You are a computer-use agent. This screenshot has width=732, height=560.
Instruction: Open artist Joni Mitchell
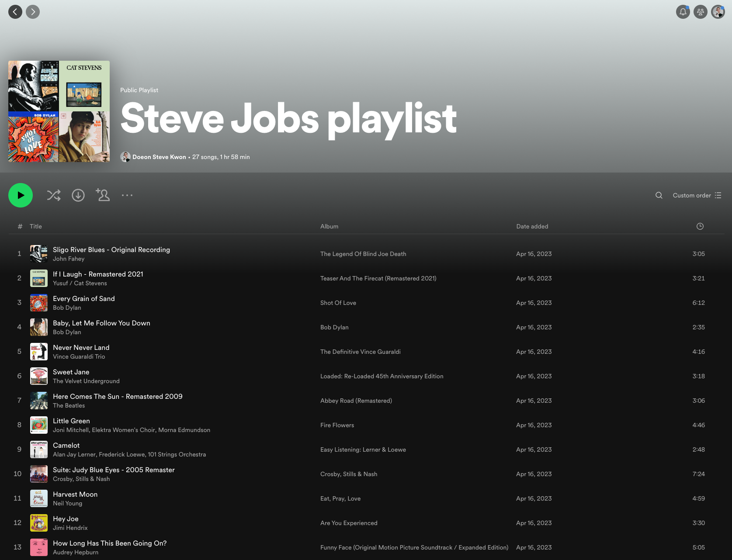[x=71, y=430]
